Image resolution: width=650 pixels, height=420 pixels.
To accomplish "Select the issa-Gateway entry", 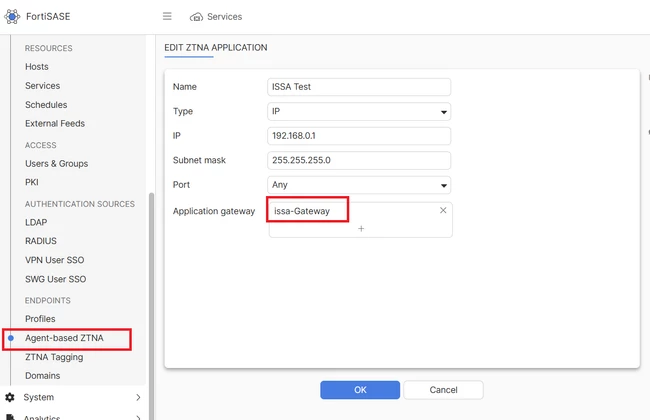I will pyautogui.click(x=302, y=211).
